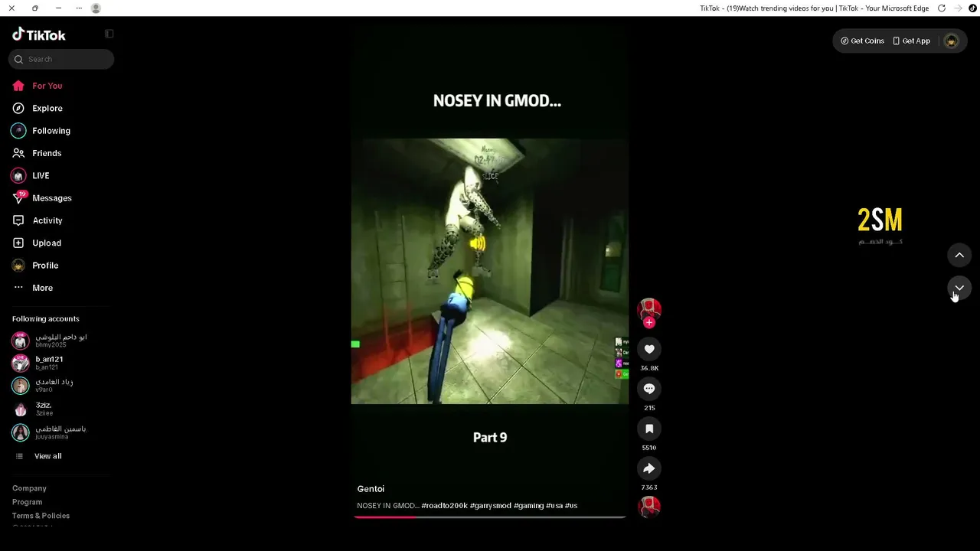Image resolution: width=980 pixels, height=551 pixels.
Task: Open the #roadto200k hashtag
Action: [x=444, y=506]
